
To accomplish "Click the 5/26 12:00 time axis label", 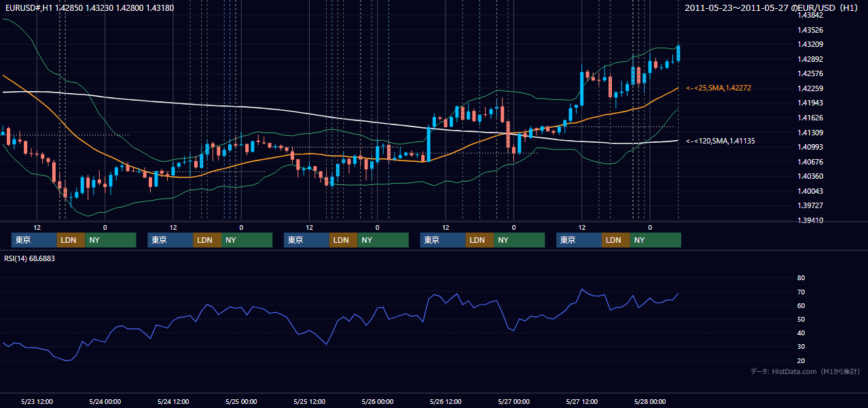I will coord(446,401).
